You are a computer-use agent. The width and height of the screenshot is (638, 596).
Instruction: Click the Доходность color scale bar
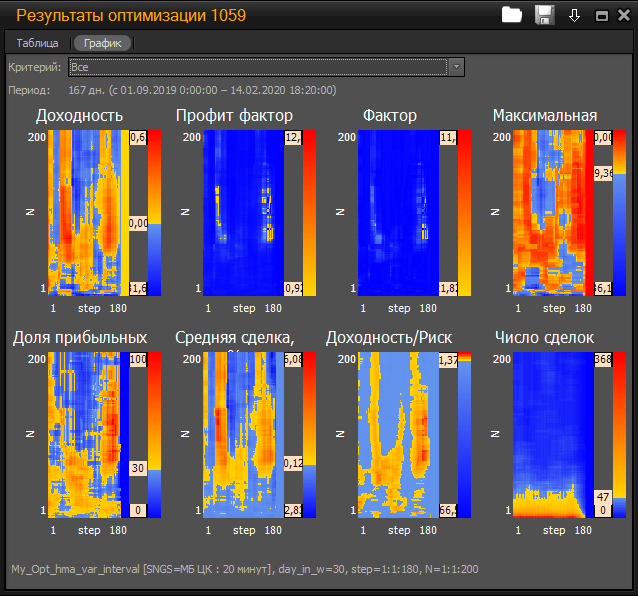point(154,212)
